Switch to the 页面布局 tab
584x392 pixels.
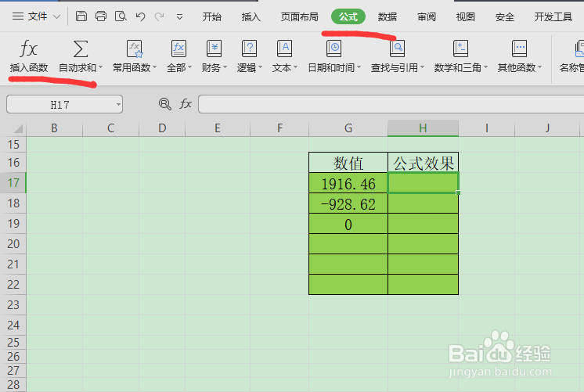pos(300,16)
